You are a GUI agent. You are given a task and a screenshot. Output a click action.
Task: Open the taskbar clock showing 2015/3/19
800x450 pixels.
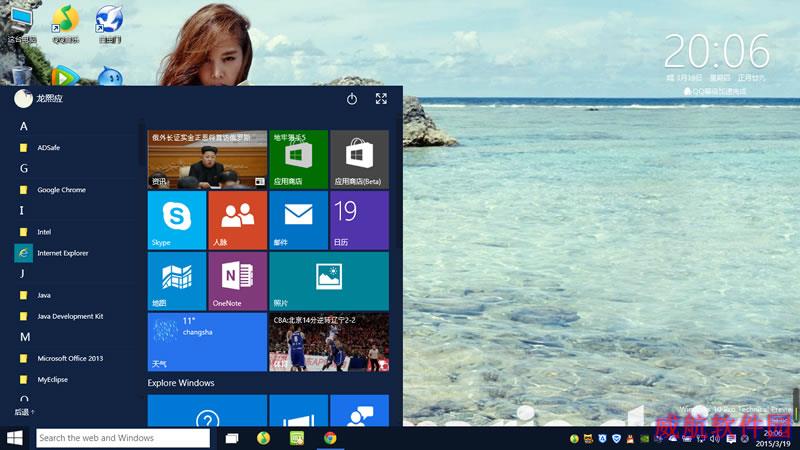click(772, 439)
